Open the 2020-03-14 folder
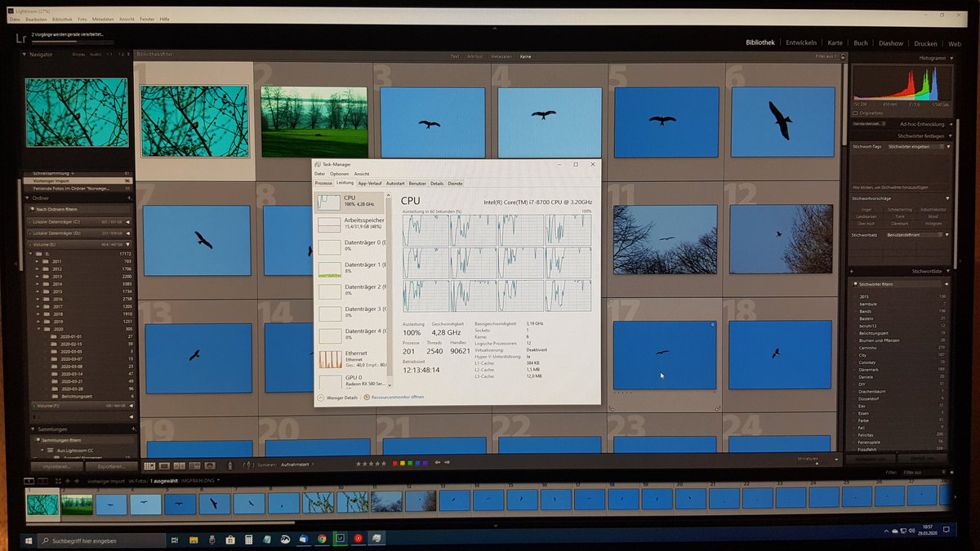Viewport: 980px width, 551px height. (x=71, y=374)
